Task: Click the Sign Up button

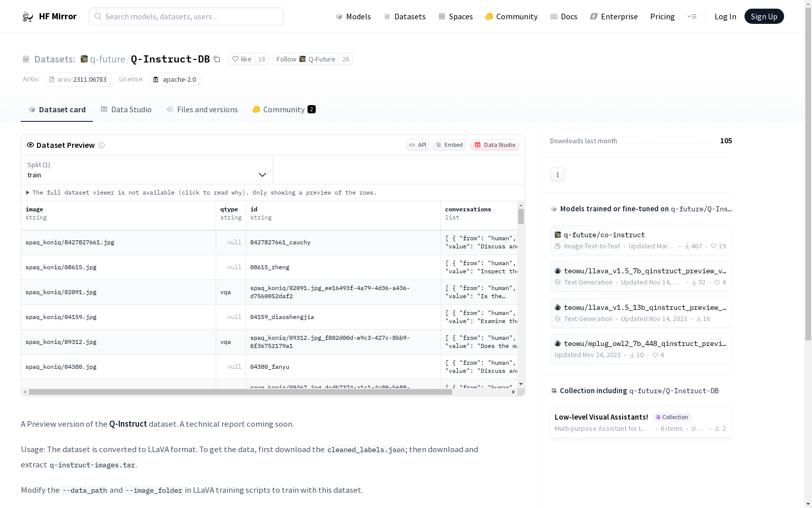Action: tap(764, 16)
